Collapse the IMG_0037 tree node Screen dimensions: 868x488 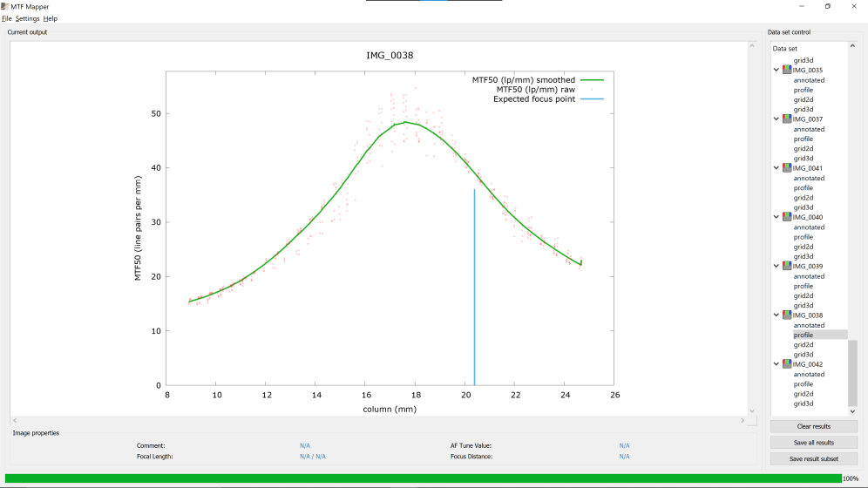[776, 119]
